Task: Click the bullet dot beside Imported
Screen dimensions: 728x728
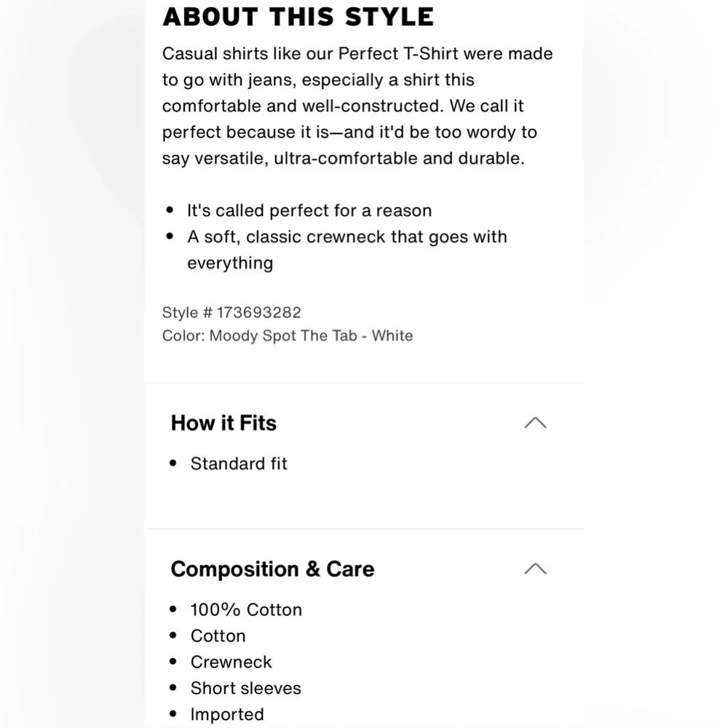Action: pos(173,714)
